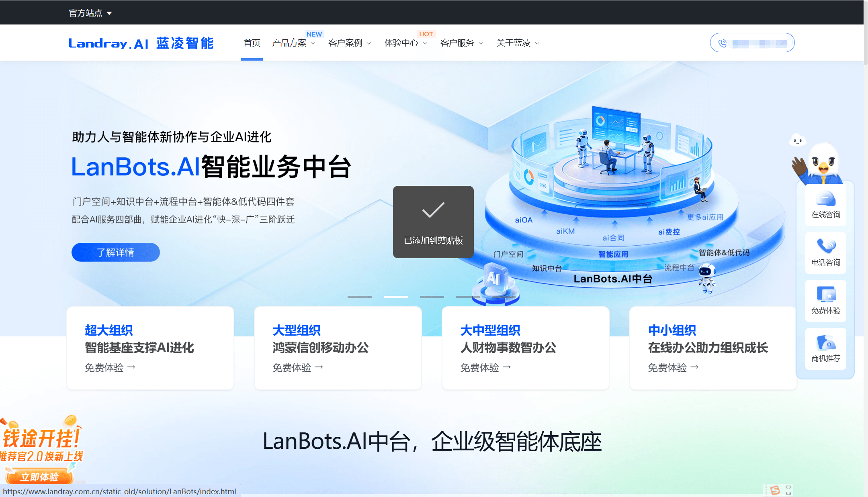Click the orange Sogou input method icon

click(x=775, y=490)
